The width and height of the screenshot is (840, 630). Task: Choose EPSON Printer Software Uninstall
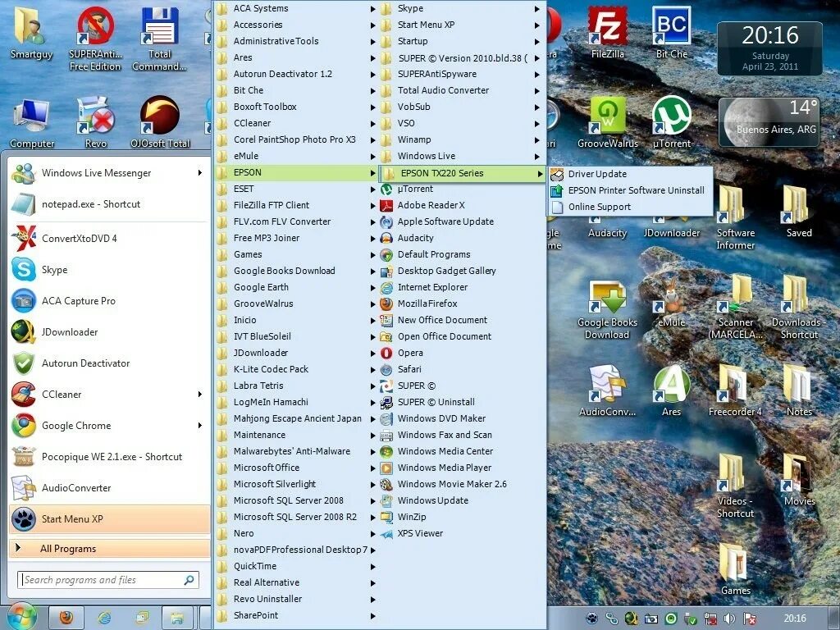pos(630,190)
